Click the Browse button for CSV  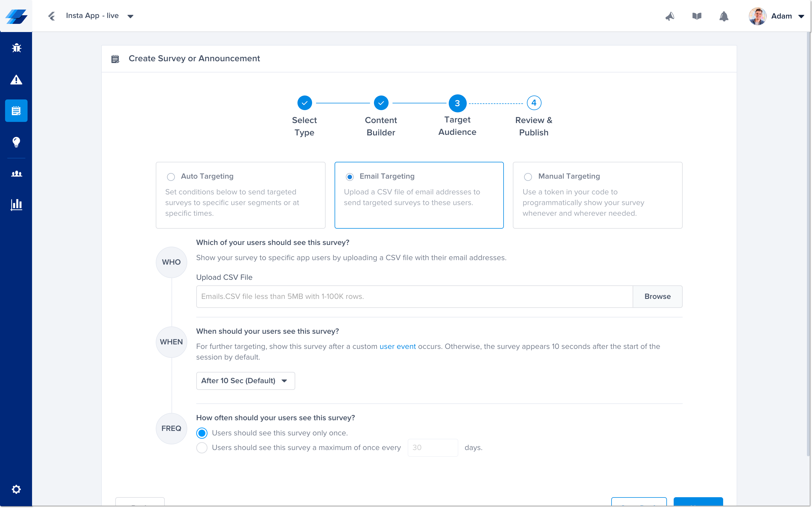(x=657, y=296)
